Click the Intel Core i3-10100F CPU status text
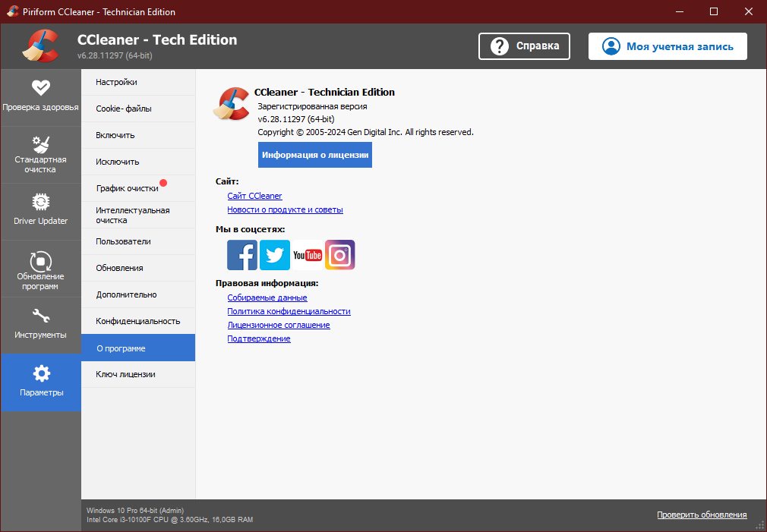Screen dimensions: 767x532 [x=170, y=520]
